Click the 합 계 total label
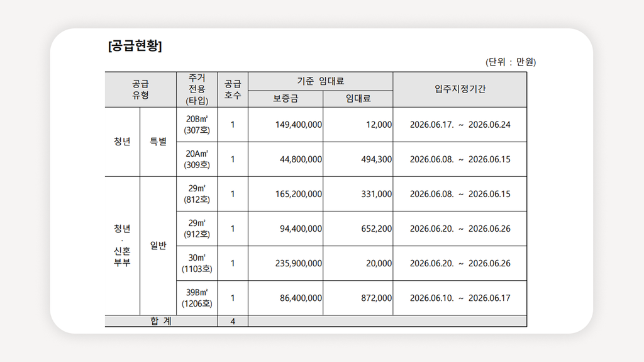The image size is (644, 362). [x=161, y=321]
